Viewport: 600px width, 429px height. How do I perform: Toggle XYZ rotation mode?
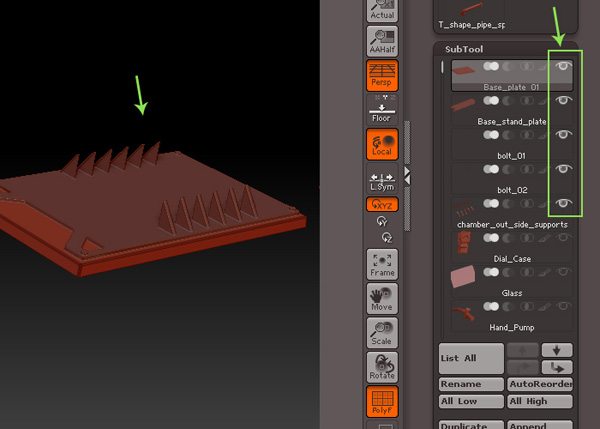coord(382,204)
